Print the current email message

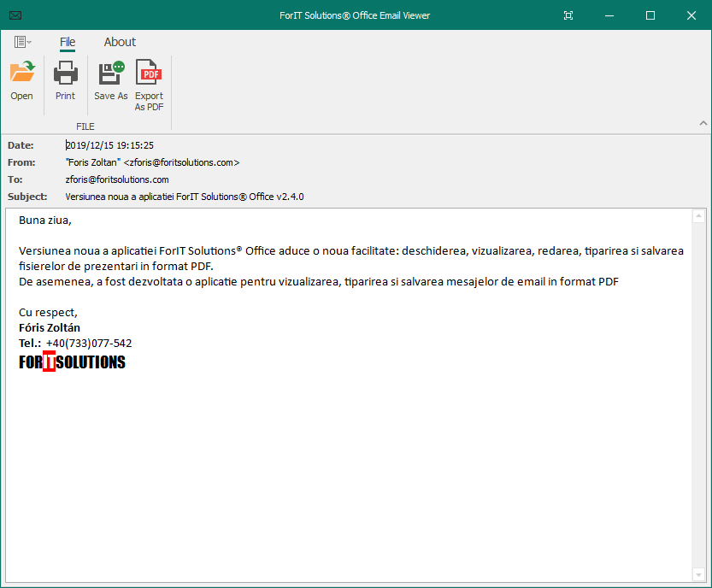tap(65, 80)
